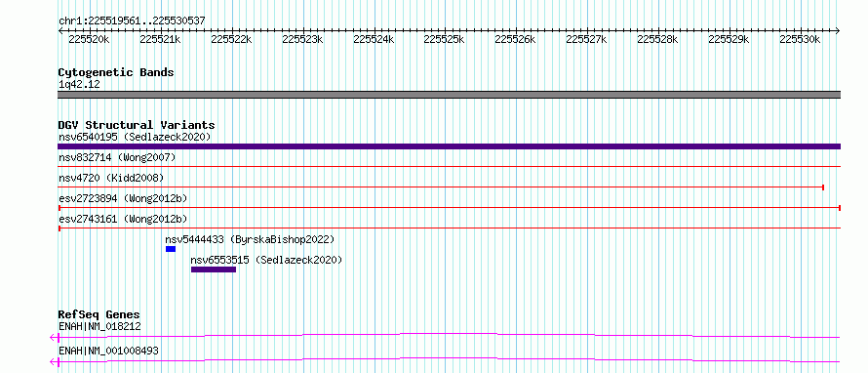Open the ENAH|NM_018212 gene track line
Viewport: 868px width, 373px height.
445,337
